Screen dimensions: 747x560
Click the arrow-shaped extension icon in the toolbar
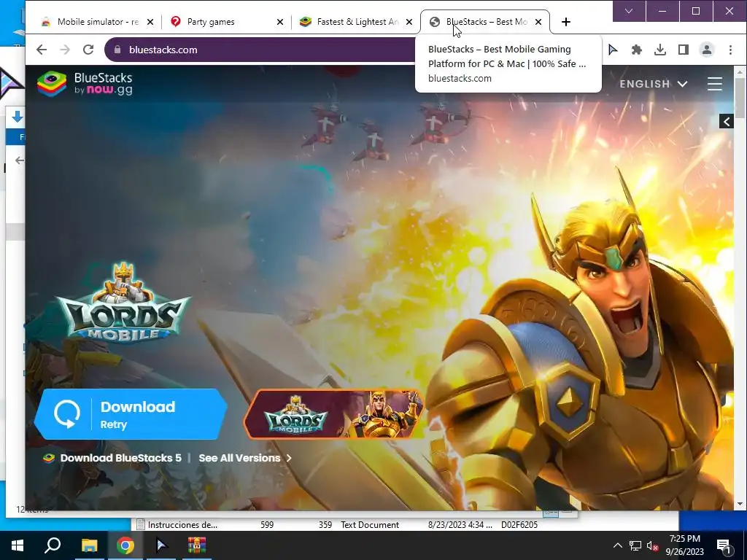point(613,50)
